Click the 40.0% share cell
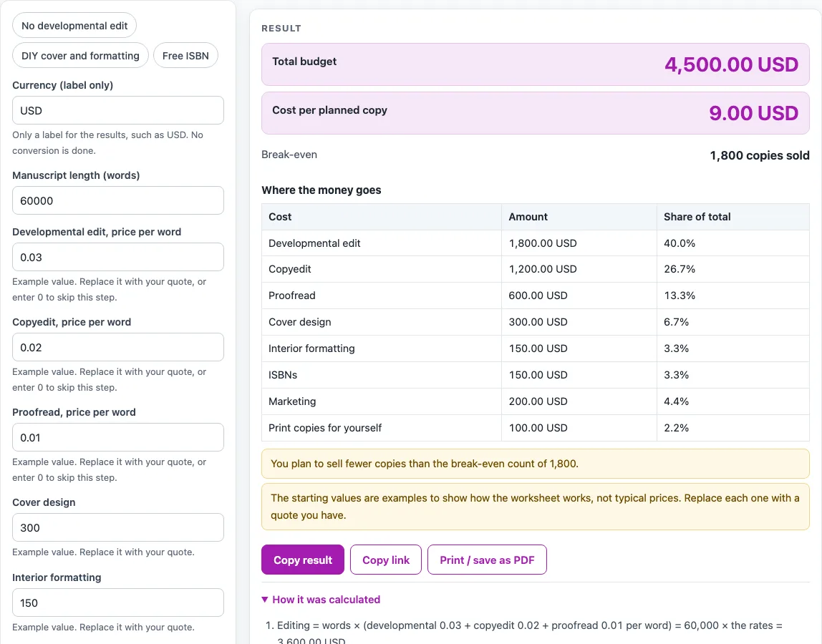The image size is (822, 644). pyautogui.click(x=680, y=243)
